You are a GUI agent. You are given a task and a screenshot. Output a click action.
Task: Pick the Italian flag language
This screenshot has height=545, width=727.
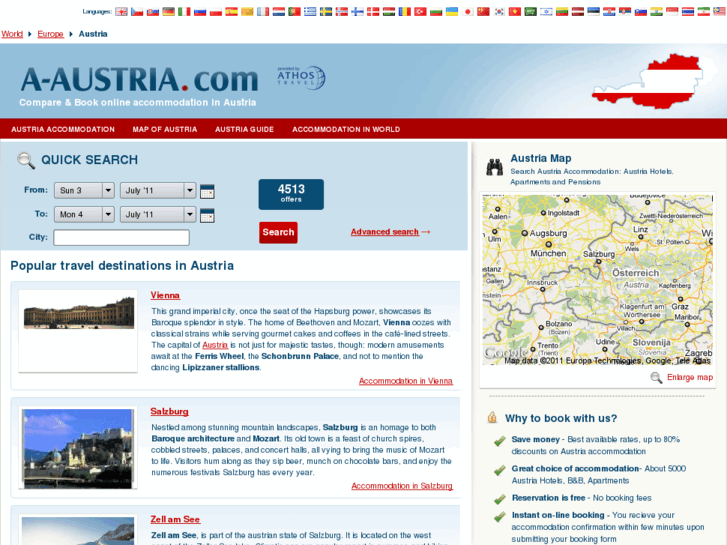[185, 12]
